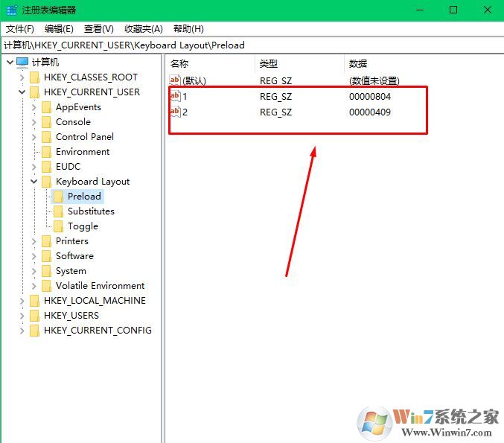Click the Environment folder icon
The width and height of the screenshot is (504, 443).
[47, 152]
